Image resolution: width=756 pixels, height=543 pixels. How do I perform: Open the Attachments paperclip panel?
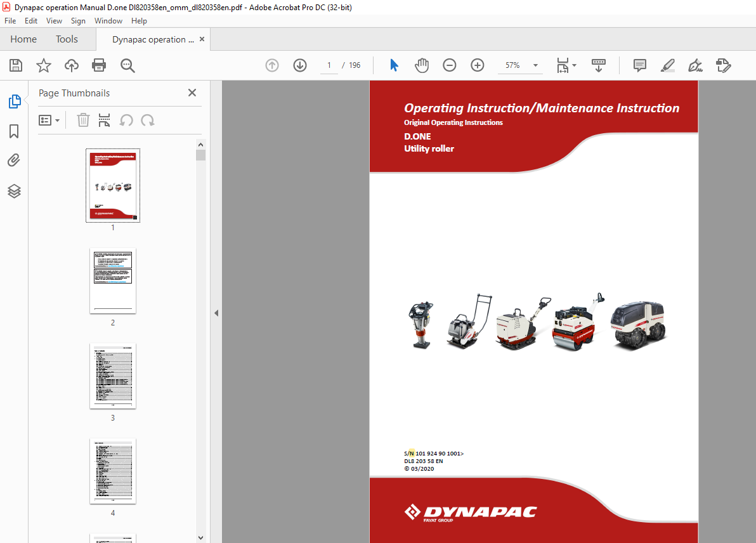pyautogui.click(x=14, y=160)
